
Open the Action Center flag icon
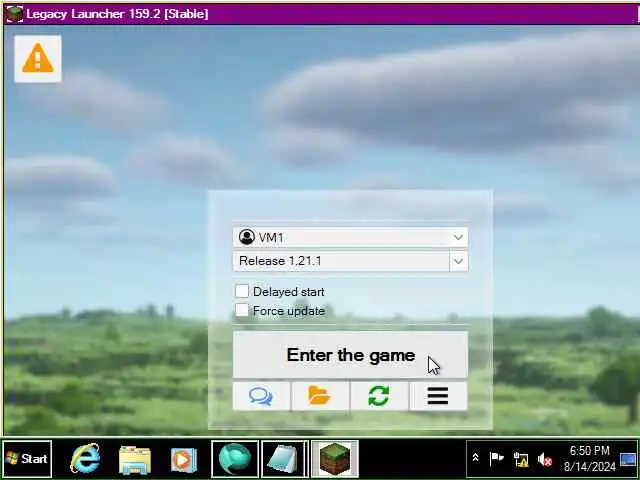(x=496, y=459)
